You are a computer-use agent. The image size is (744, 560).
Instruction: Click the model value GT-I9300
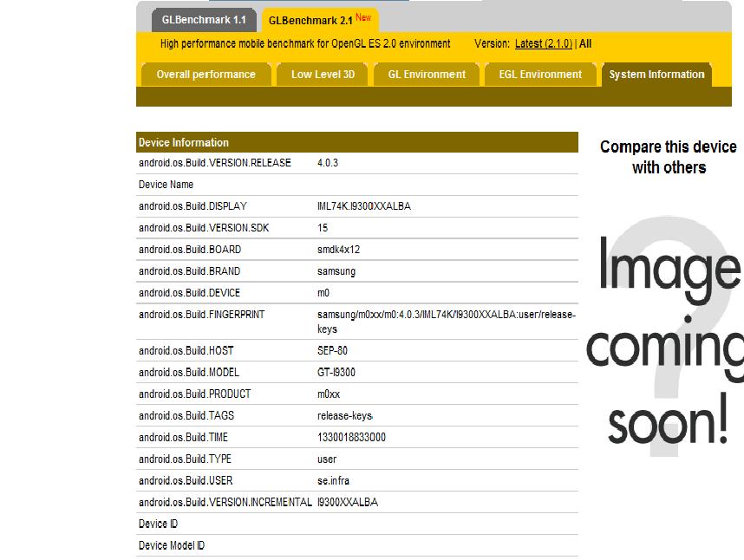[x=336, y=372]
